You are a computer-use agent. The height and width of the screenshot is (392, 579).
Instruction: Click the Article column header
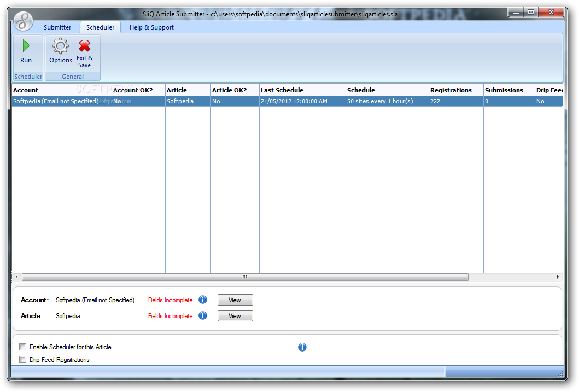coord(188,90)
